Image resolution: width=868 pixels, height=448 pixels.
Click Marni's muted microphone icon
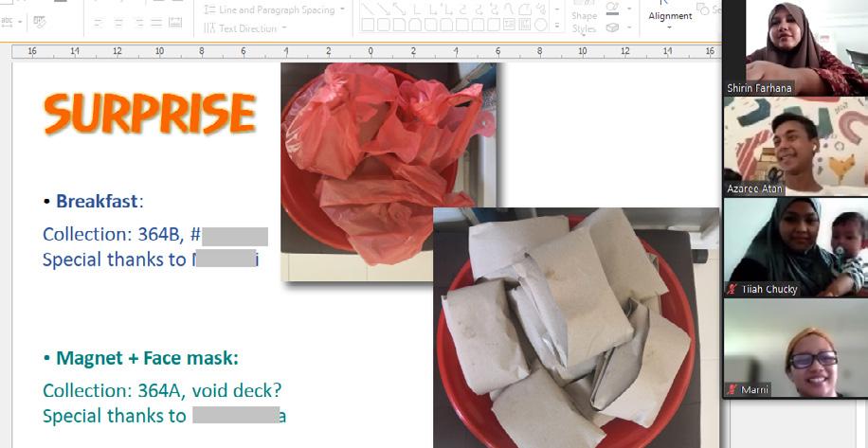(x=732, y=390)
